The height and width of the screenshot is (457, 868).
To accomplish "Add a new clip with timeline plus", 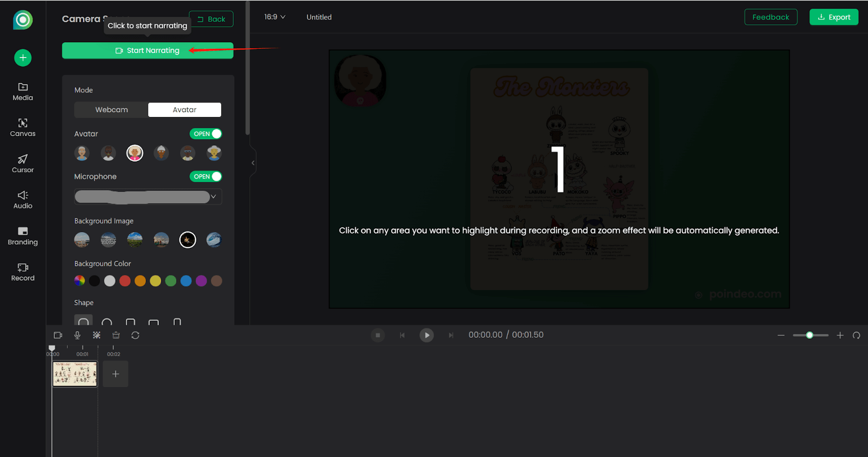I will (116, 374).
